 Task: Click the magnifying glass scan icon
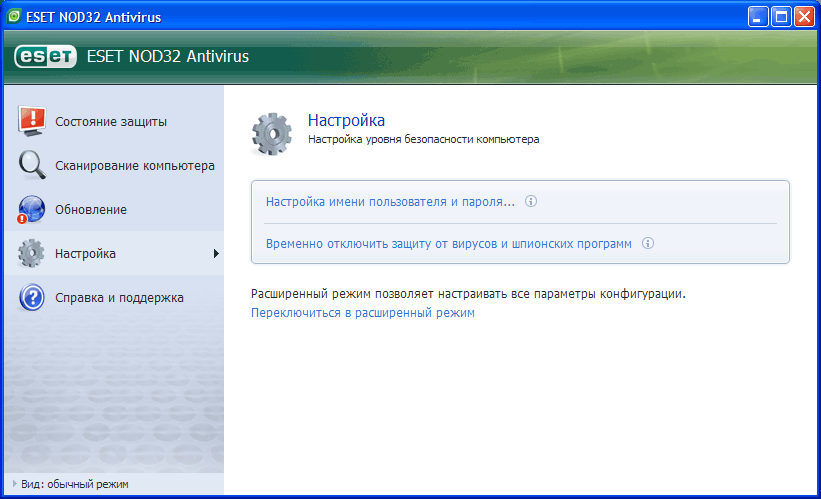click(32, 165)
